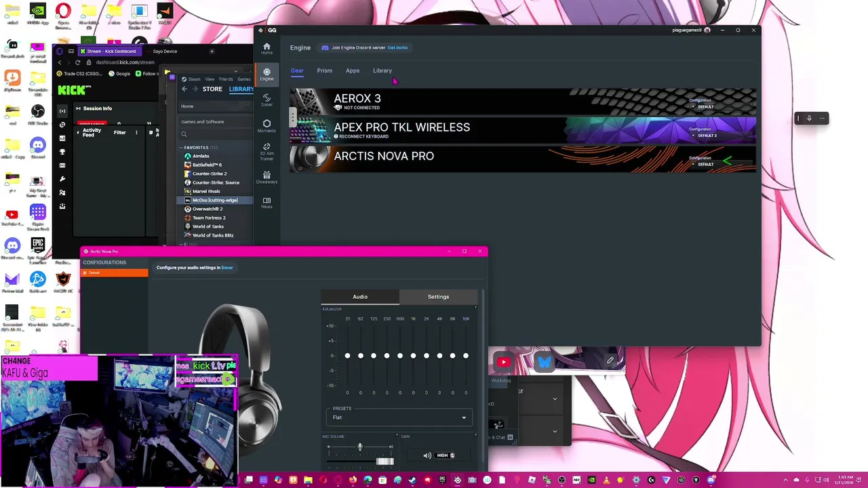This screenshot has height=488, width=868.
Task: Switch to the Sayo Device browser tab
Action: (x=165, y=51)
